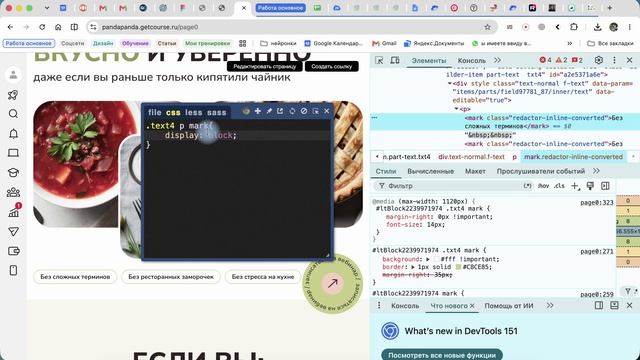Click the export icon in CSS editor toolbar
640x360 pixels.
point(280,111)
